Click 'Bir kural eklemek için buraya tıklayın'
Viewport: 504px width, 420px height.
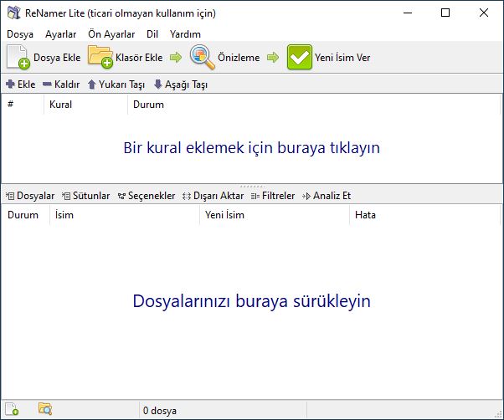[x=252, y=148]
